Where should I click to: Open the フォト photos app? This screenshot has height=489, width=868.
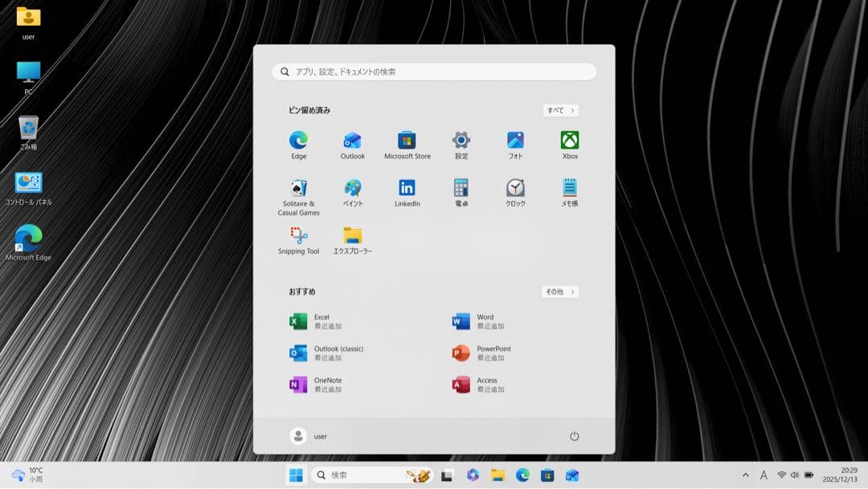click(x=514, y=143)
